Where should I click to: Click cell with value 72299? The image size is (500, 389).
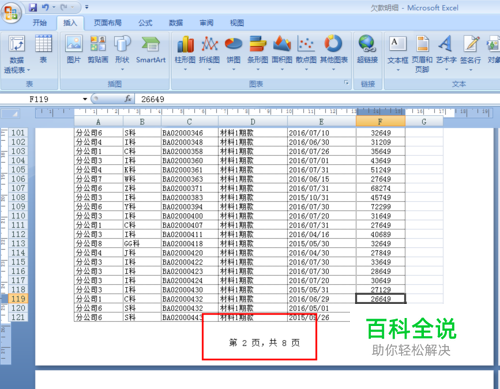click(x=381, y=207)
